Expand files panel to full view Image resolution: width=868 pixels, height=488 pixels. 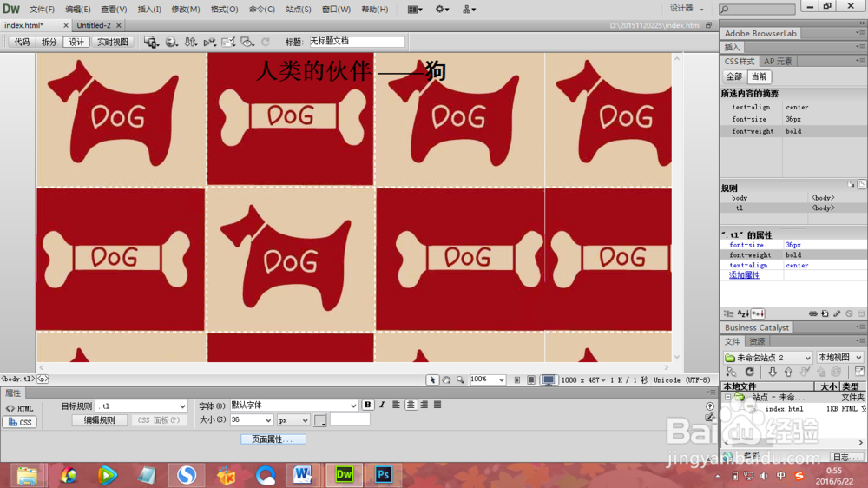click(859, 372)
